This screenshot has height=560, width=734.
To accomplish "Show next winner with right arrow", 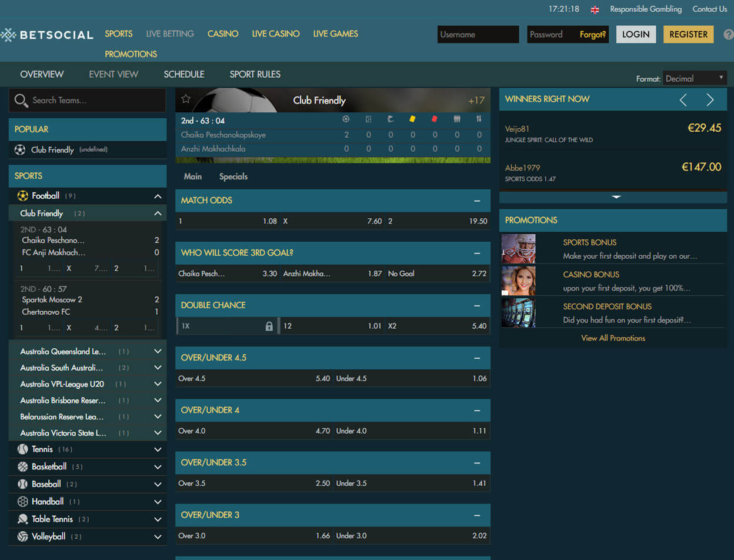I will pyautogui.click(x=710, y=100).
